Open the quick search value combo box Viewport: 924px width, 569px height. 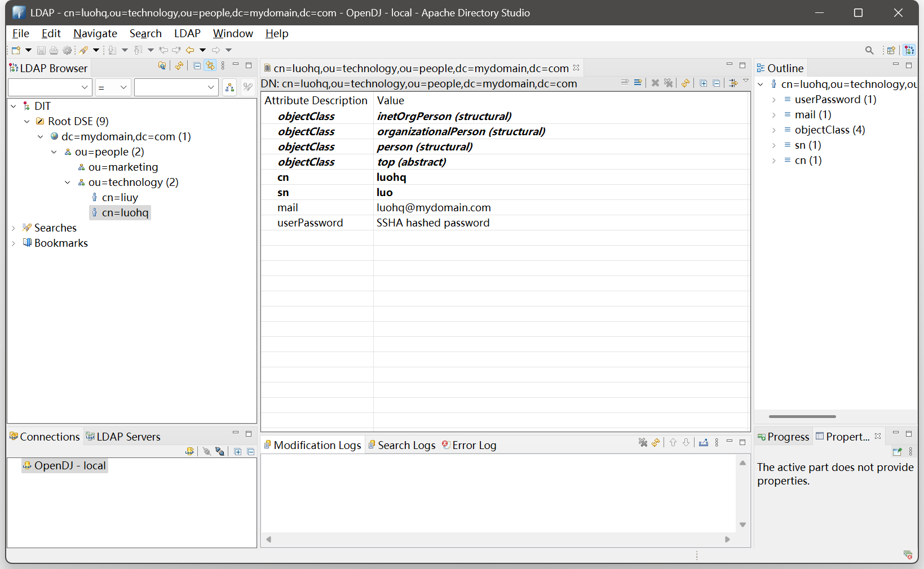click(x=176, y=87)
